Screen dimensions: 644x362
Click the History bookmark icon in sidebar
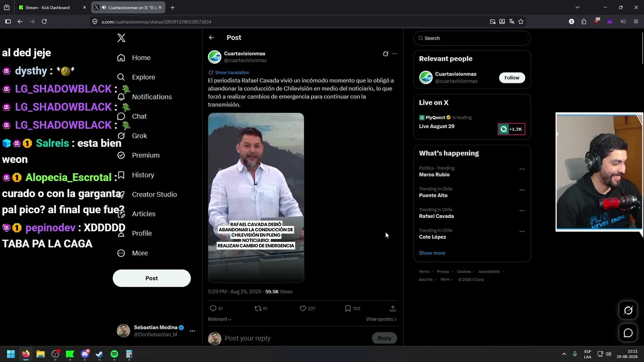coord(121,175)
